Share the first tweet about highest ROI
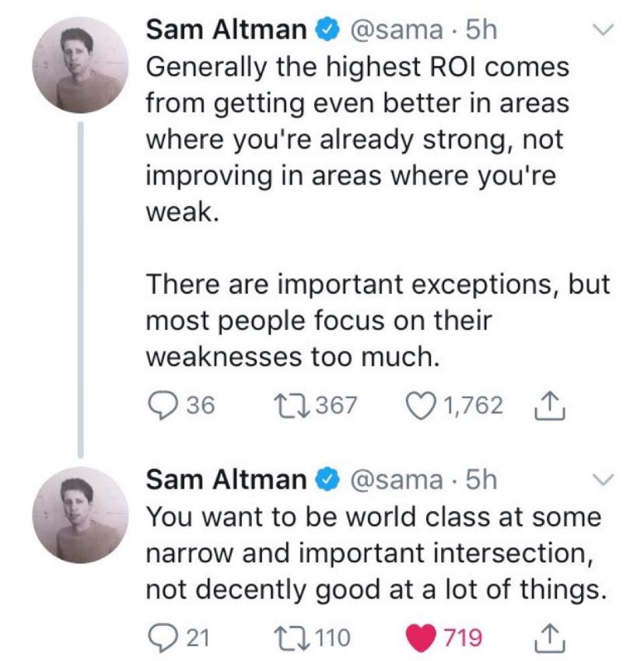The image size is (644, 661). (x=549, y=405)
